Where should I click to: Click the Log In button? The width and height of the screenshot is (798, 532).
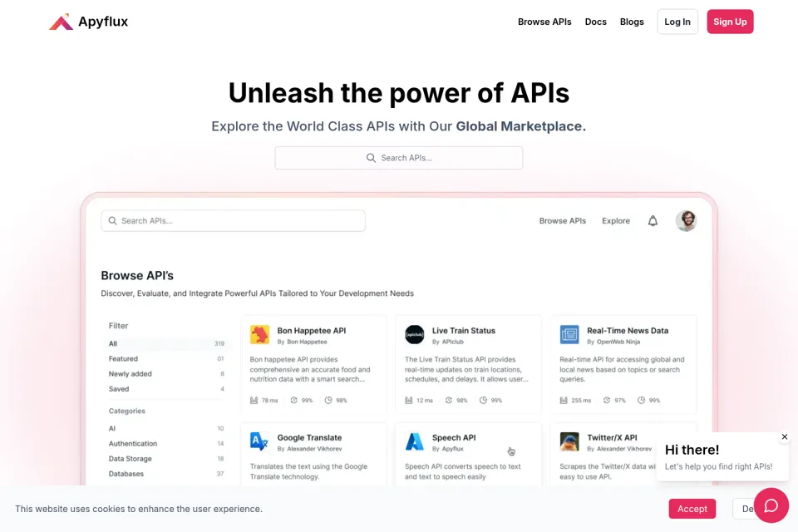tap(677, 22)
